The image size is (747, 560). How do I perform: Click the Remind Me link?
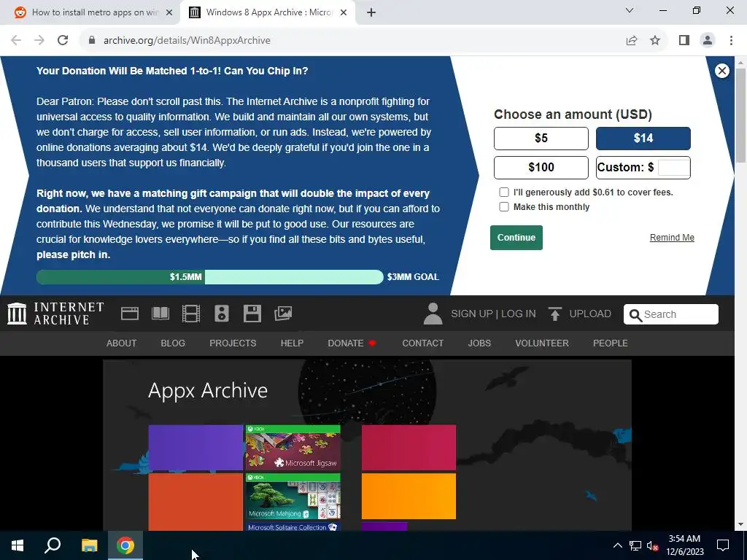[x=672, y=238]
